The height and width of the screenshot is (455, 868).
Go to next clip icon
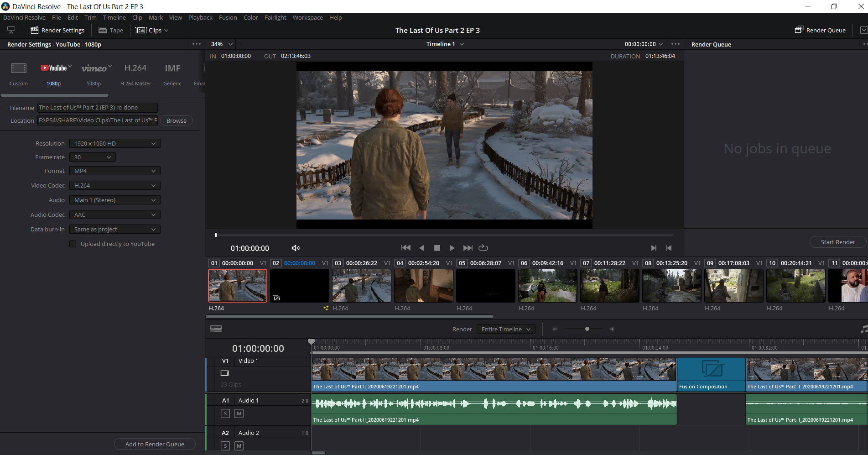pyautogui.click(x=654, y=248)
